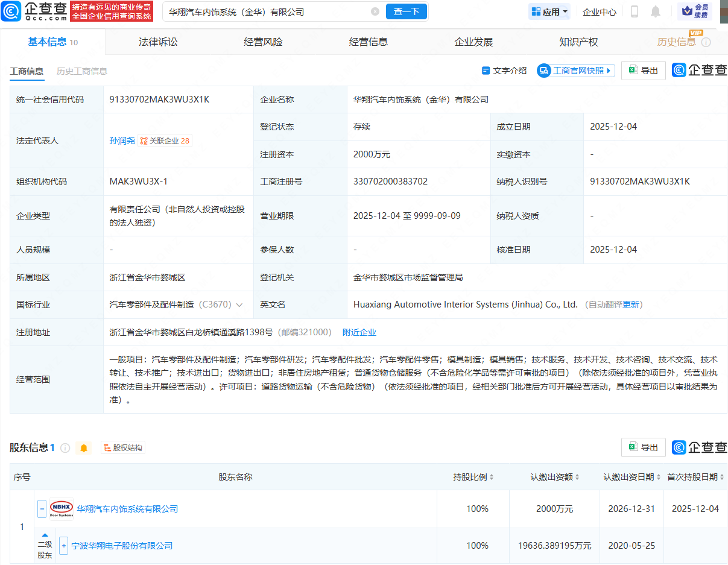Viewport: 728px width, 565px height.
Task: Open notifications via the top bell icon
Action: 655,11
